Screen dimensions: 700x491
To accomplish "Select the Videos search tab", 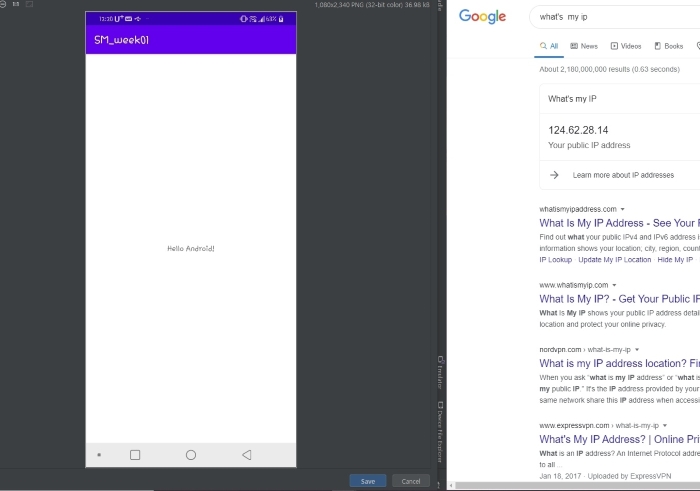I will (626, 46).
